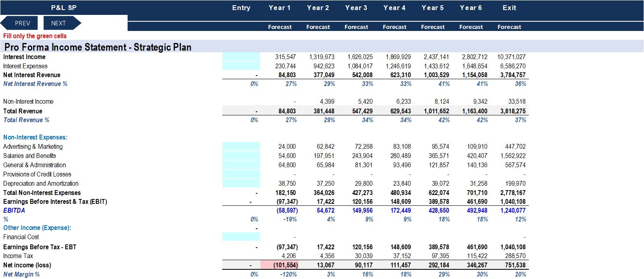Click the PREV arrow button
Viewport: 644px width, 279px height.
(19, 23)
